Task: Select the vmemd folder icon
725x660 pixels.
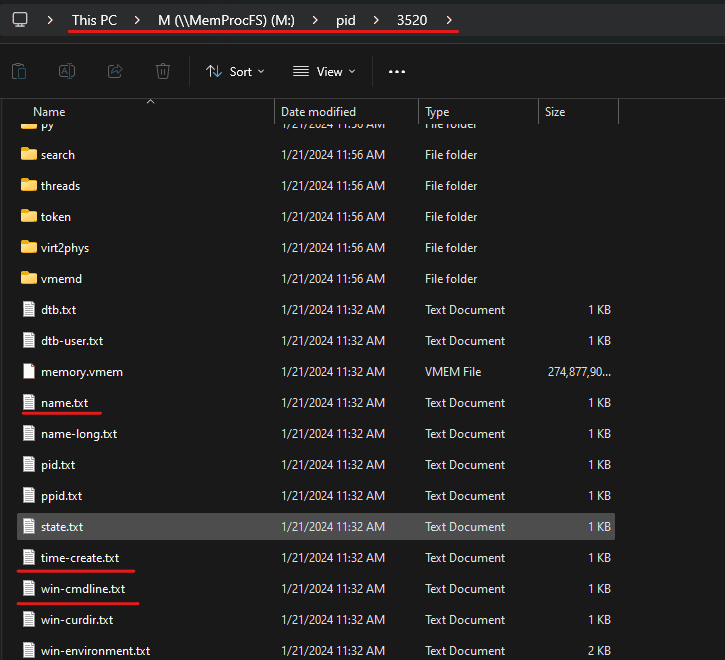Action: pyautogui.click(x=29, y=278)
